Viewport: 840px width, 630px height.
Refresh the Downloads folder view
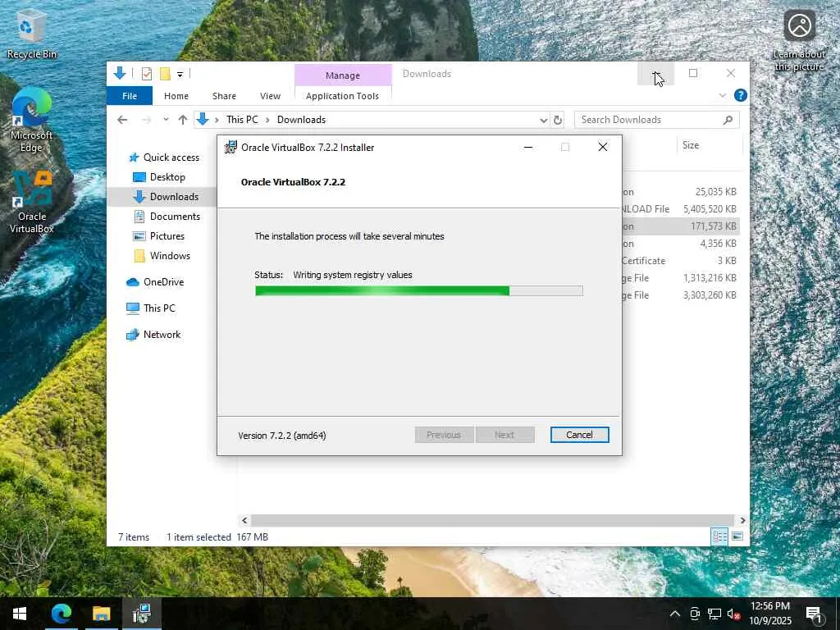[x=558, y=120]
